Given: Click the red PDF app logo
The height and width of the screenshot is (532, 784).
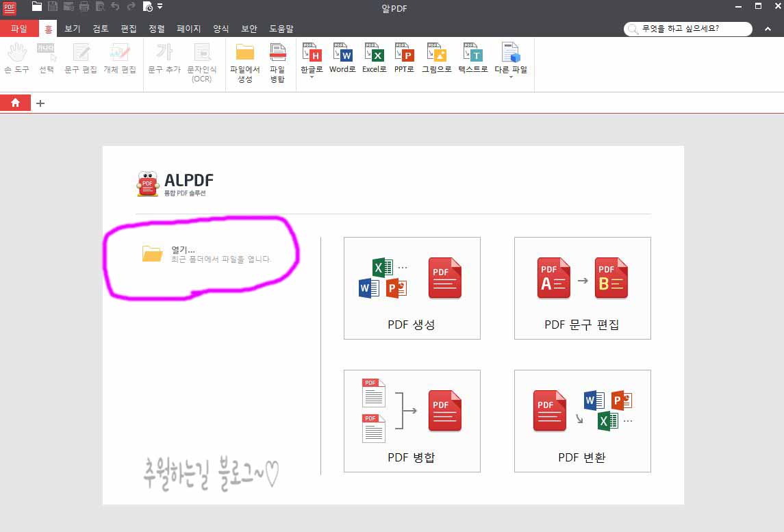Looking at the screenshot, I should (x=10, y=8).
